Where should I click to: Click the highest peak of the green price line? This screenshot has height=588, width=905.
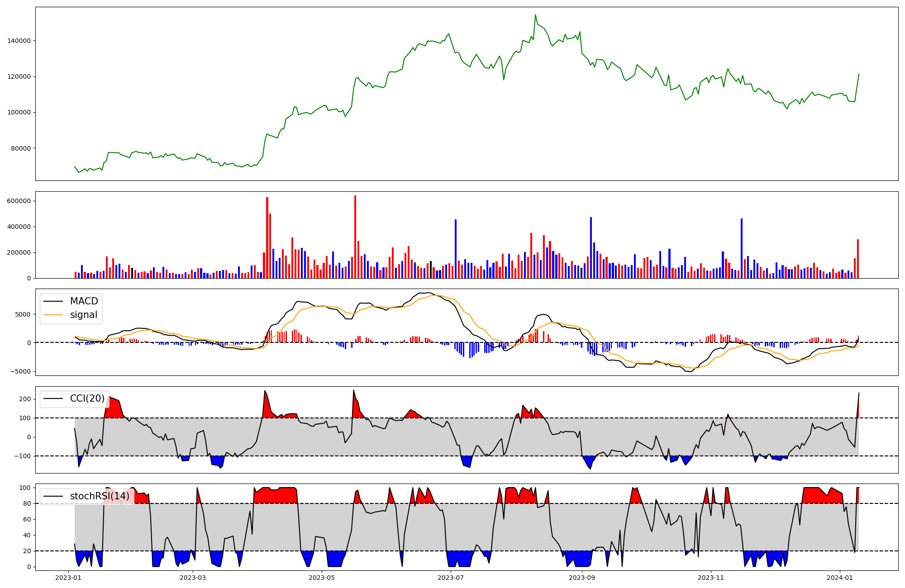point(535,15)
